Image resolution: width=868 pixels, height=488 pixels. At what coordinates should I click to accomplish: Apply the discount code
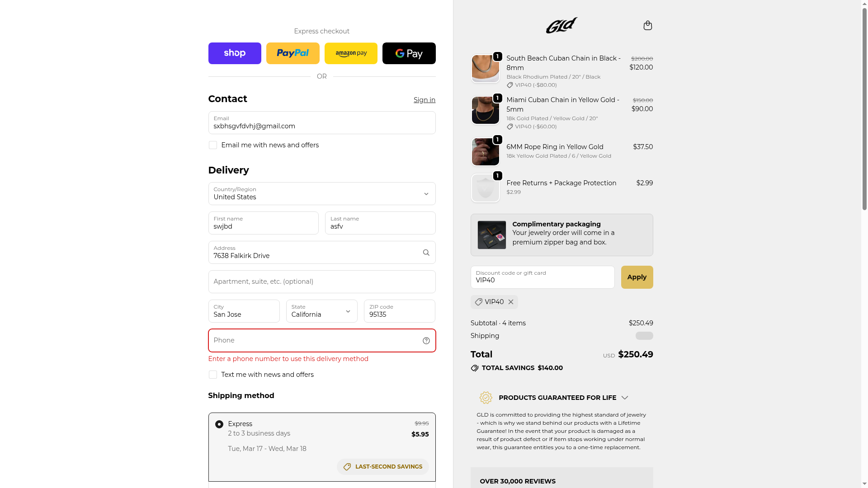[x=637, y=277]
